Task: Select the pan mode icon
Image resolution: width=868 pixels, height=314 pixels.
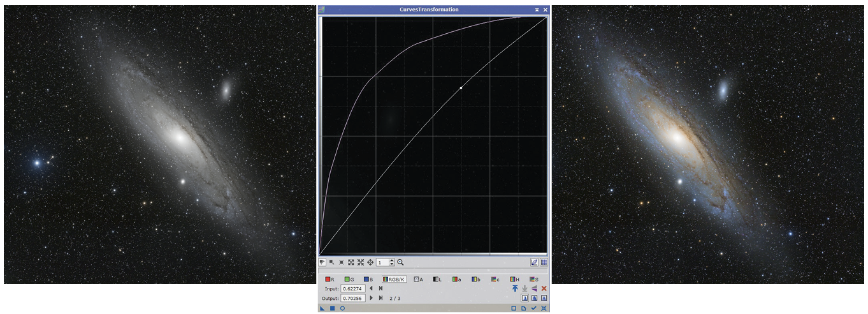Action: tap(370, 262)
